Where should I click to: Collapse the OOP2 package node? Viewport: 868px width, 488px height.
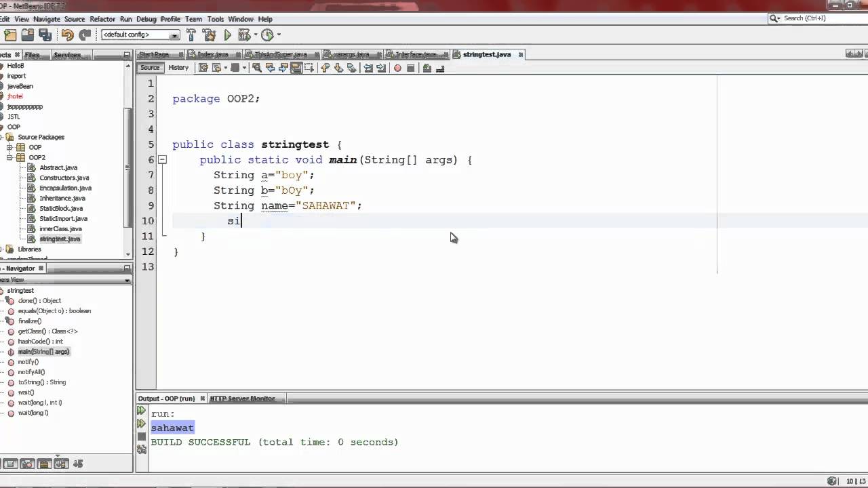(10, 157)
